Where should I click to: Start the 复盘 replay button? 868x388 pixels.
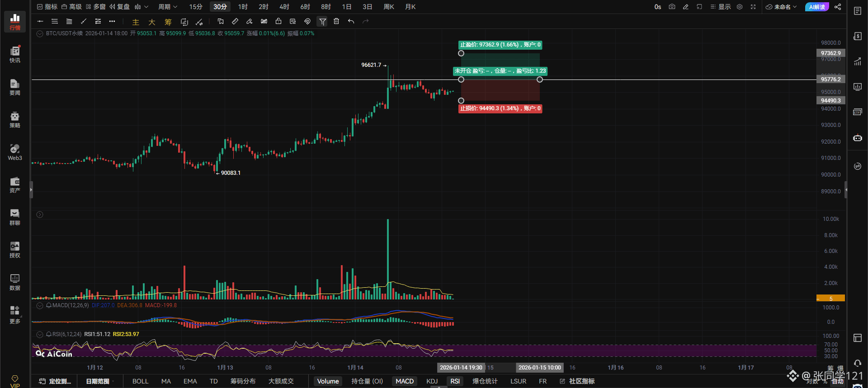(x=120, y=7)
